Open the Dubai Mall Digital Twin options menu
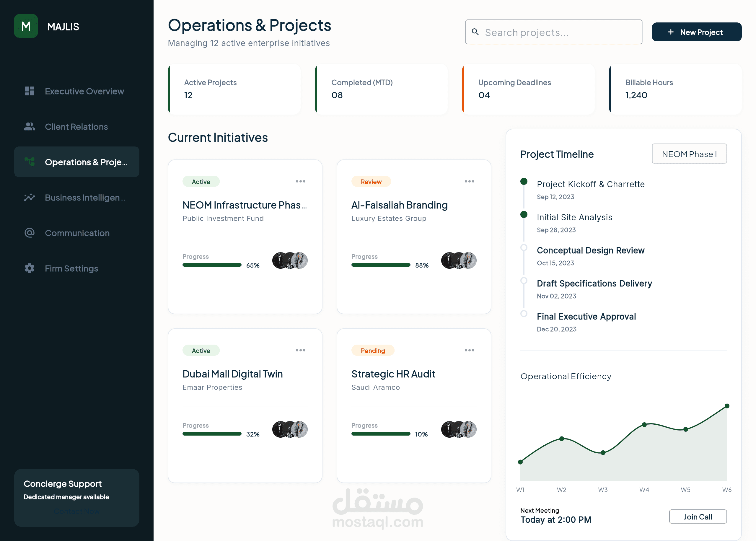The width and height of the screenshot is (756, 541). [x=300, y=350]
